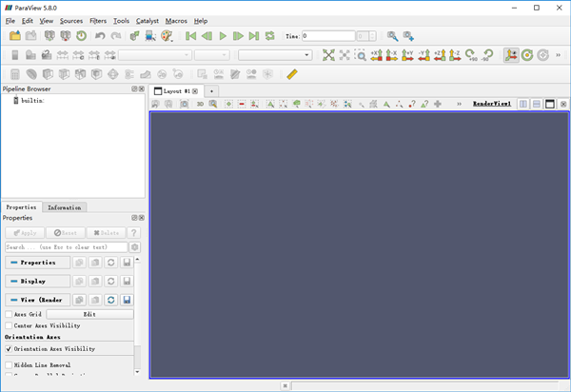Screen dimensions: 571x392
Task: Enable Hidden Line Removal checkbox
Action: tap(10, 364)
